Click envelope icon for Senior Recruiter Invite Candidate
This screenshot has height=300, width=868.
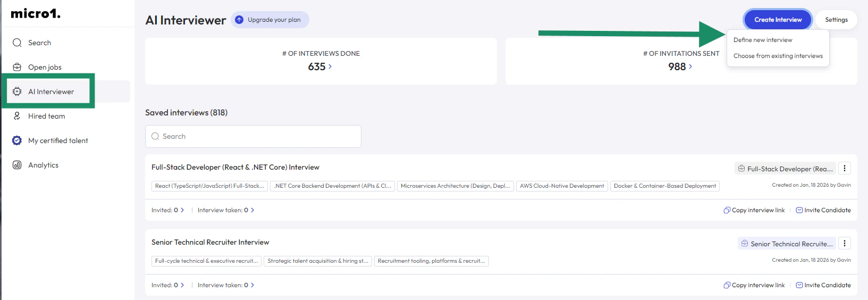[799, 285]
